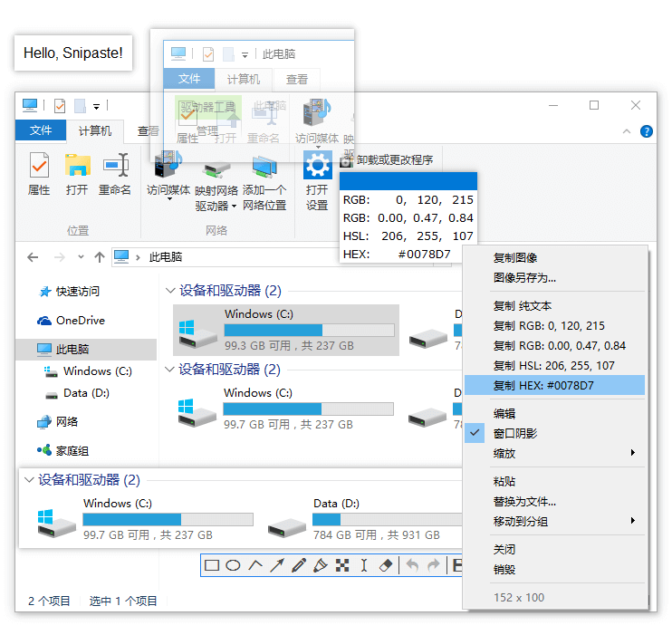Select the rectangle annotation tool

click(212, 565)
